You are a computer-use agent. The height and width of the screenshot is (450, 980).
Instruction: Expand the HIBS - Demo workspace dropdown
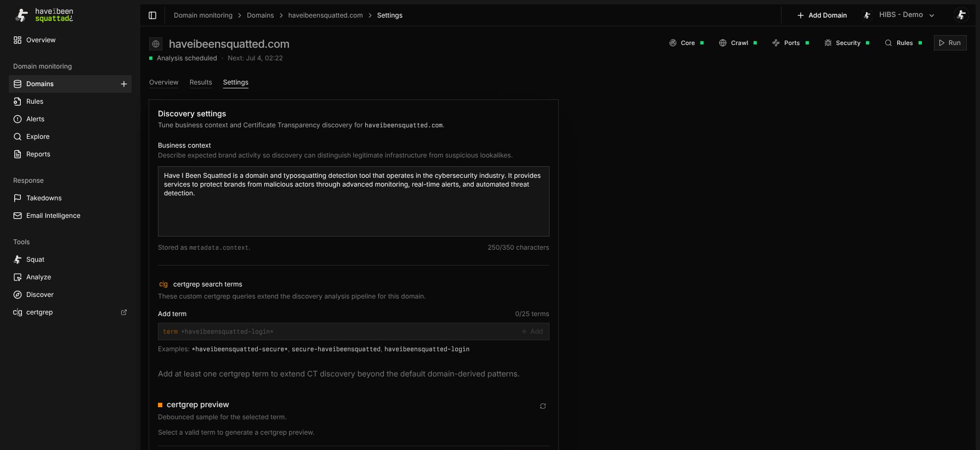click(898, 15)
